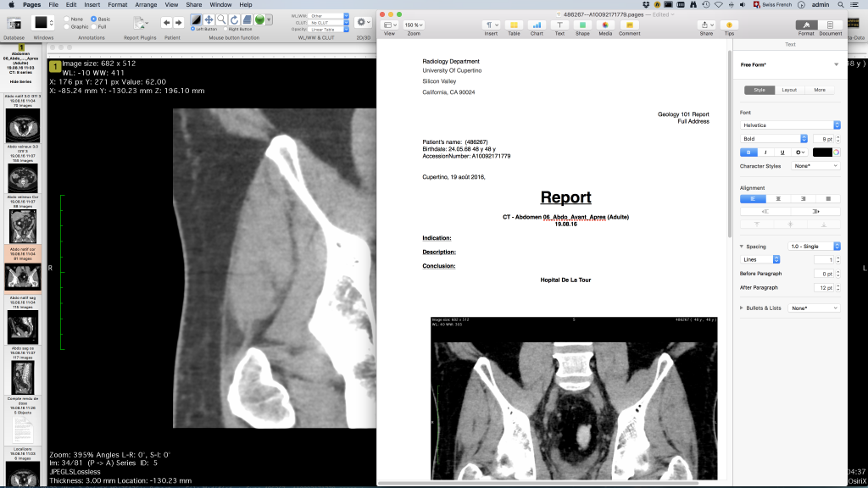Insert a Shape in Pages
Screen dimensions: 868x488
(x=582, y=25)
